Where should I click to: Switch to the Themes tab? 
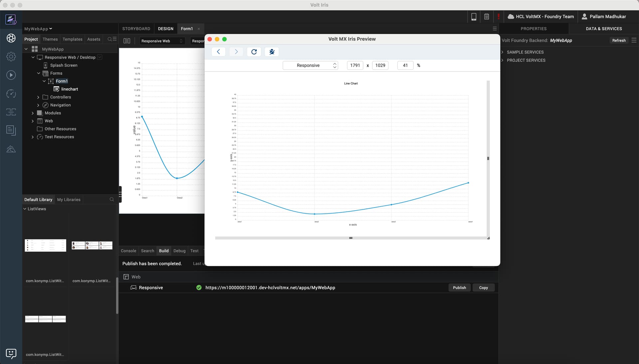pos(50,39)
